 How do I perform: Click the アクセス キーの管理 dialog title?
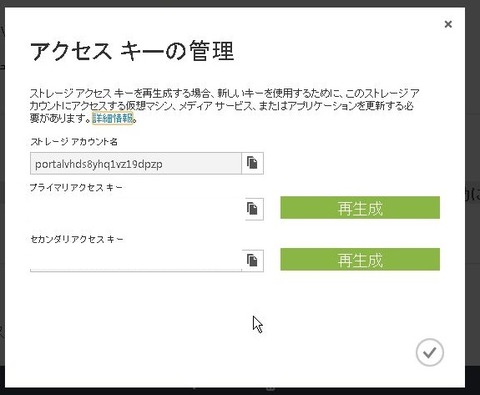point(132,51)
